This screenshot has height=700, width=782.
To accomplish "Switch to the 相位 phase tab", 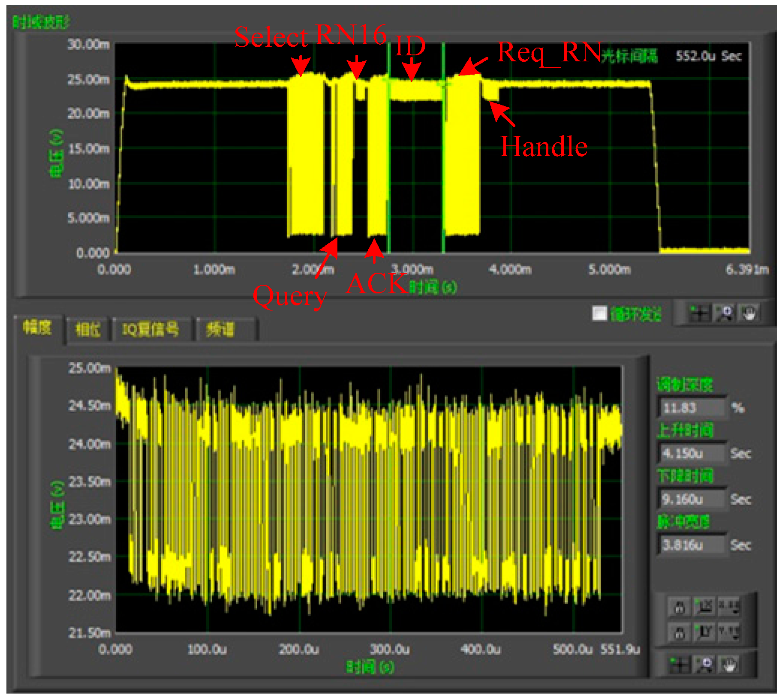I will [x=88, y=329].
